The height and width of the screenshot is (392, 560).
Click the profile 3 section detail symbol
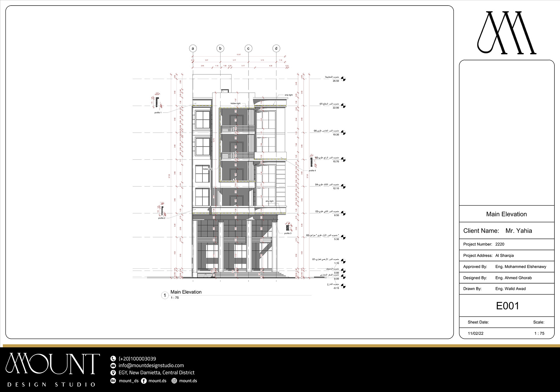[x=288, y=227]
